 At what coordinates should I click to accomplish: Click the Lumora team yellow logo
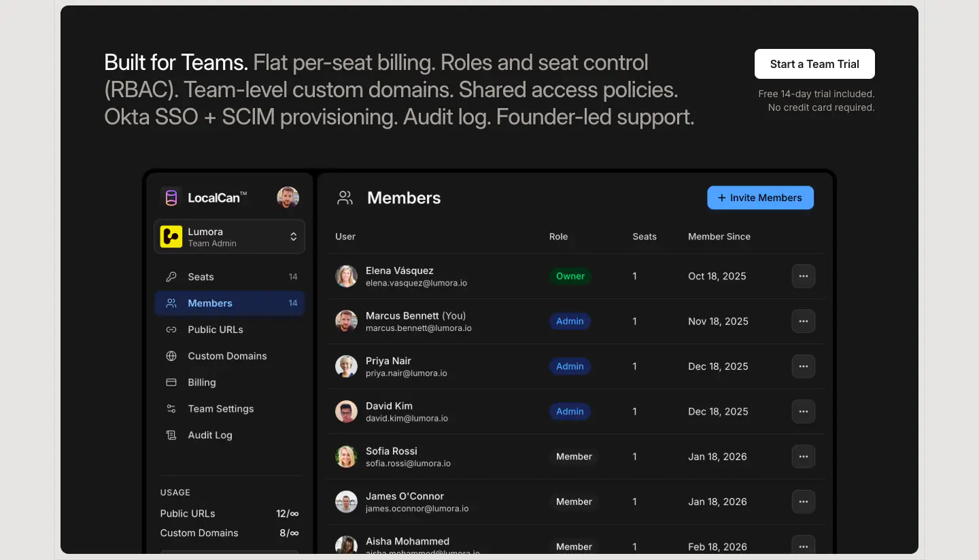click(171, 237)
